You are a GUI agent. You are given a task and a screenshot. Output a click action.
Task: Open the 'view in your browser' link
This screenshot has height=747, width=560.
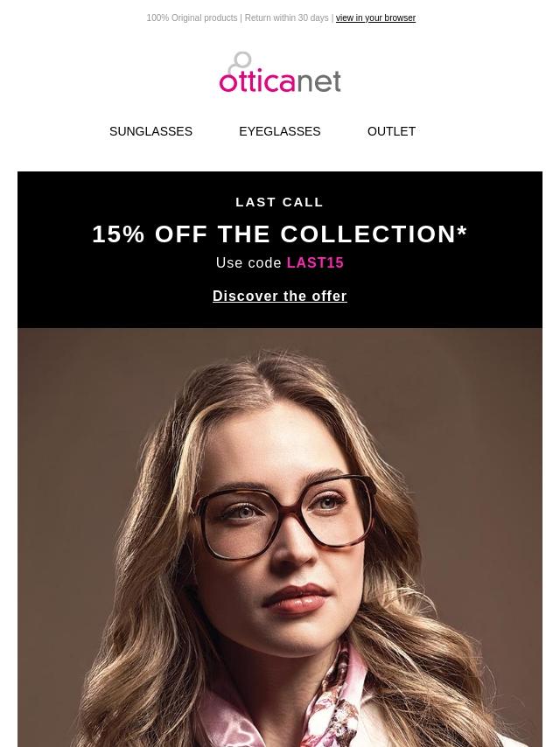pos(375,18)
